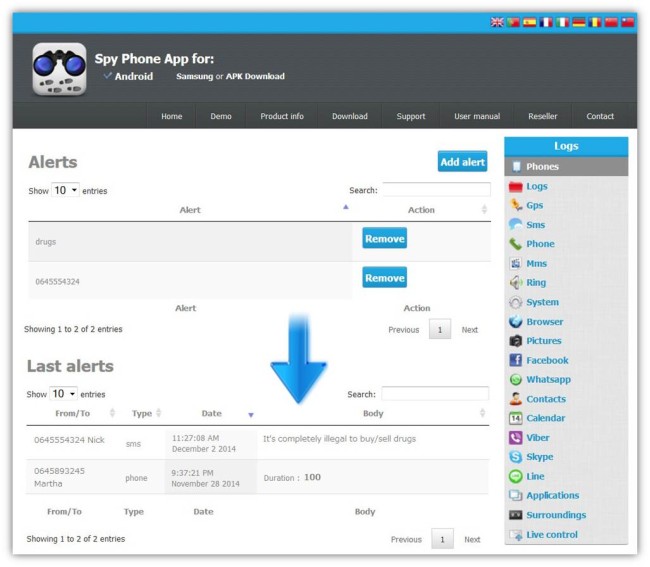The height and width of the screenshot is (567, 650).
Task: Focus the Last alerts search field
Action: 435,393
